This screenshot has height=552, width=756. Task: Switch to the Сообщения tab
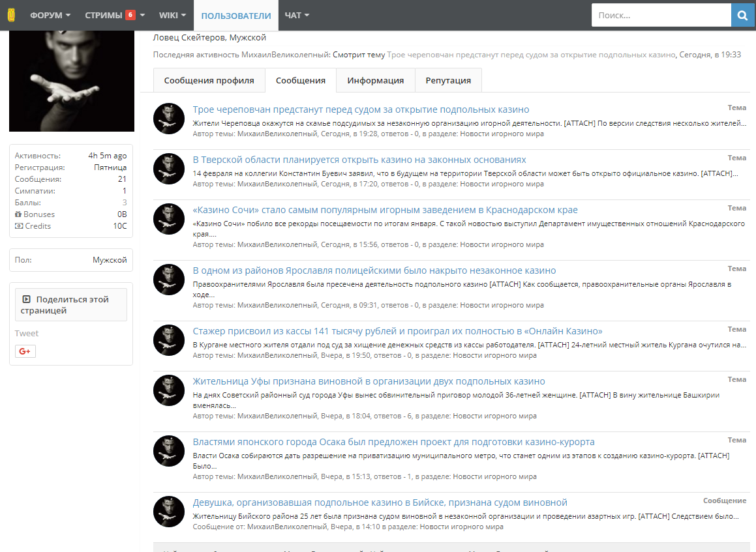pyautogui.click(x=300, y=80)
